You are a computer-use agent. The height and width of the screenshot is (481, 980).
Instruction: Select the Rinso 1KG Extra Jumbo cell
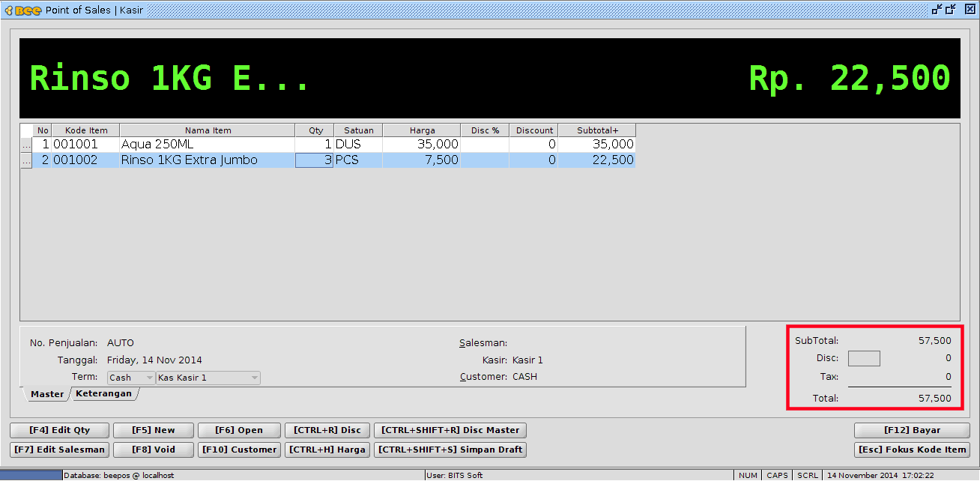208,160
